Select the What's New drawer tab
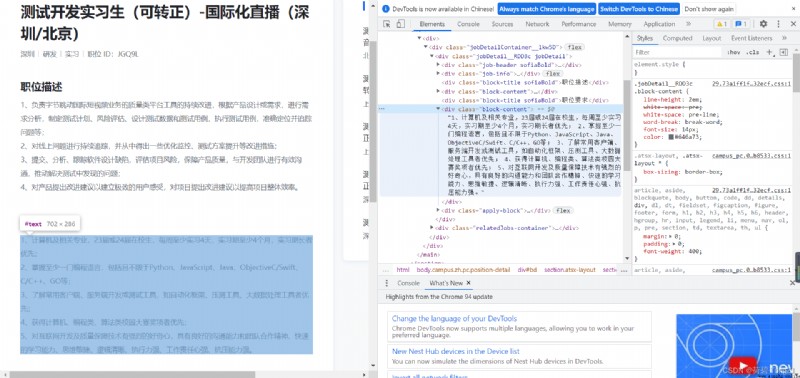 pyautogui.click(x=445, y=283)
